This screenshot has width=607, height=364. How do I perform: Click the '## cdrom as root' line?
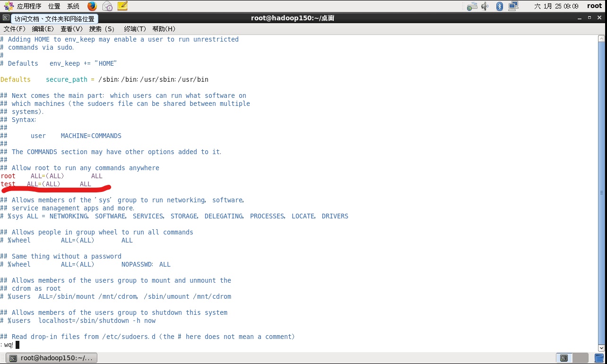click(30, 288)
